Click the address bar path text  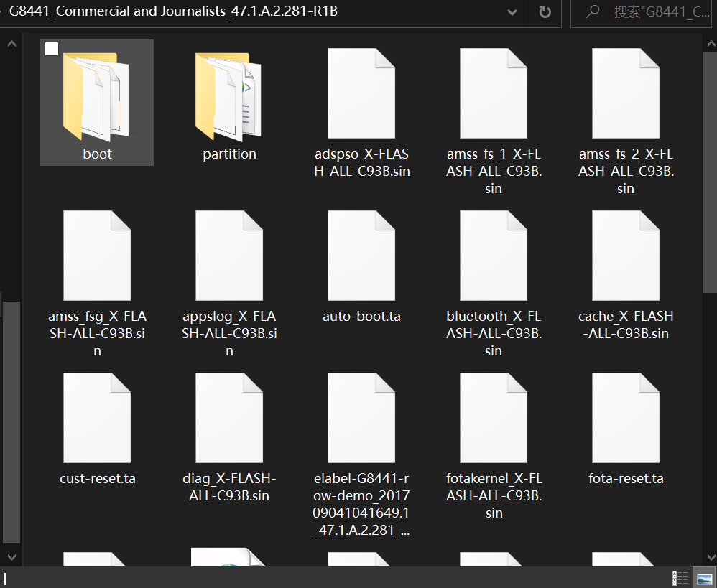pyautogui.click(x=173, y=12)
